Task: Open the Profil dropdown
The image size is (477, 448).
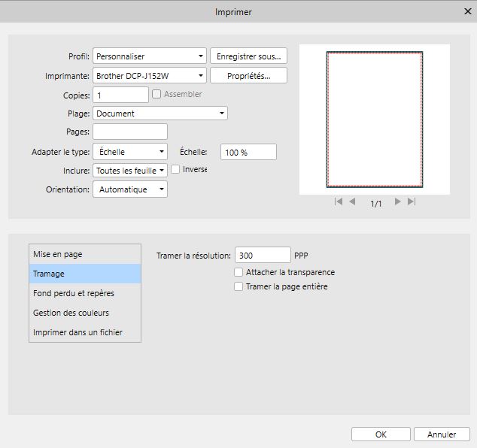Action: [x=150, y=56]
